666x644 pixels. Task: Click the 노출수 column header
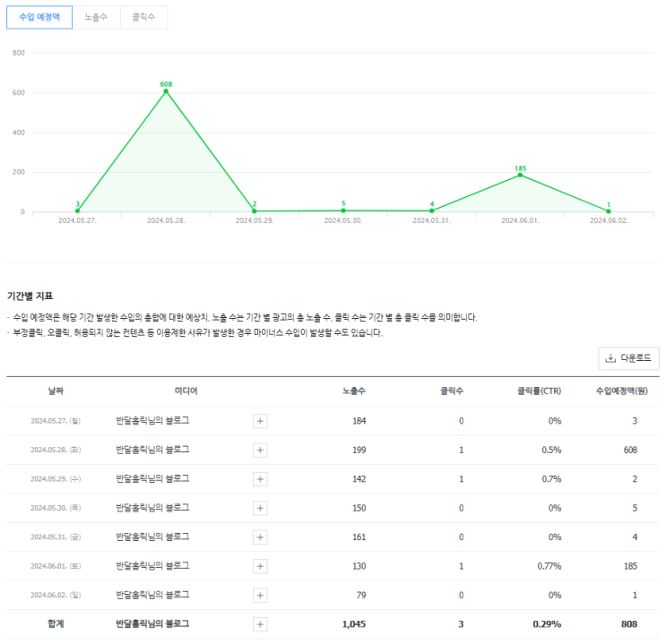[354, 391]
